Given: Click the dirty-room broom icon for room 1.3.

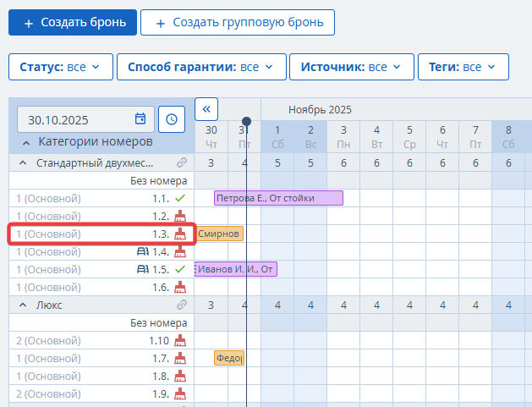Looking at the screenshot, I should (179, 234).
